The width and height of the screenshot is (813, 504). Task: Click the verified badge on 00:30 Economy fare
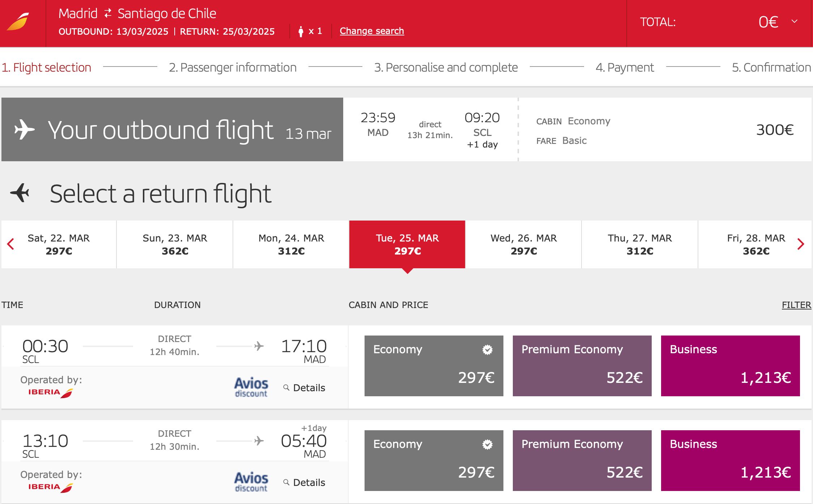click(x=487, y=350)
